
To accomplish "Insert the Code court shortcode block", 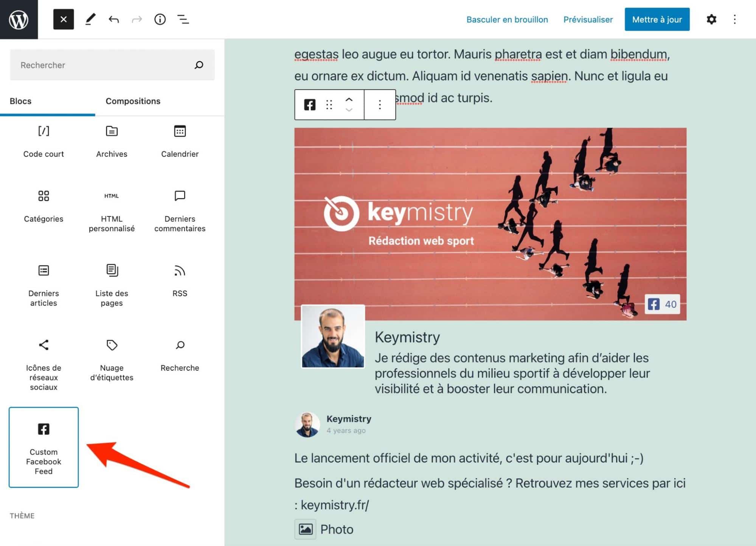I will 43,142.
